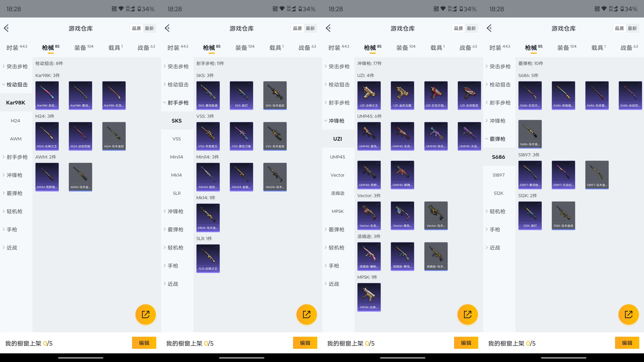
Task: Collapse the expanded 冲锋枪 category above UZI
Action: 338,121
